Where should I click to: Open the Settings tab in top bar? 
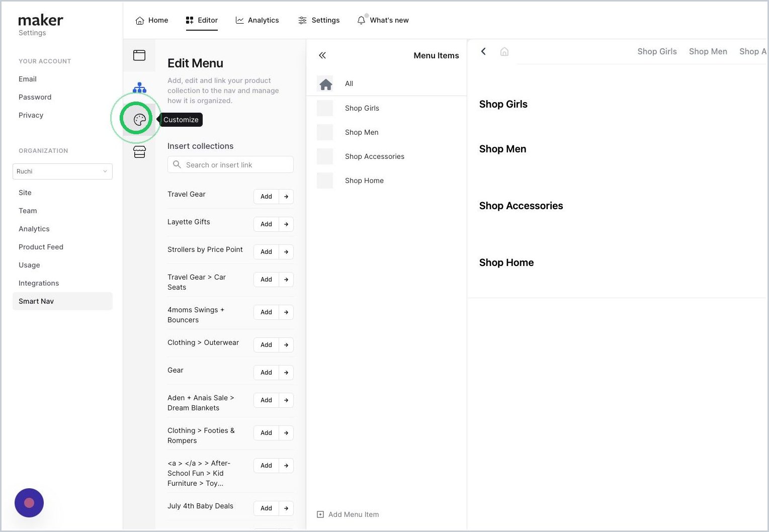319,20
